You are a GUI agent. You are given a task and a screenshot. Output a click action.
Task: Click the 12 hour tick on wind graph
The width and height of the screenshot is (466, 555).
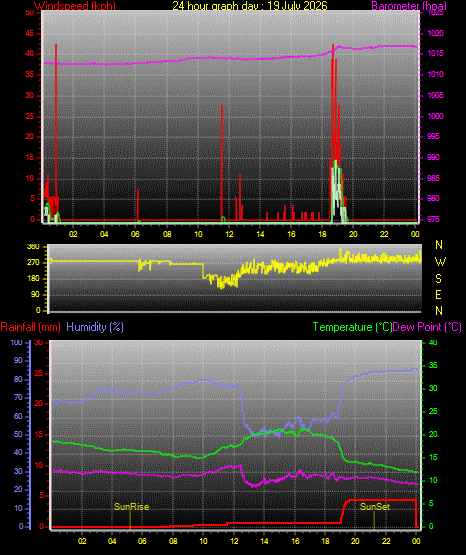(229, 234)
